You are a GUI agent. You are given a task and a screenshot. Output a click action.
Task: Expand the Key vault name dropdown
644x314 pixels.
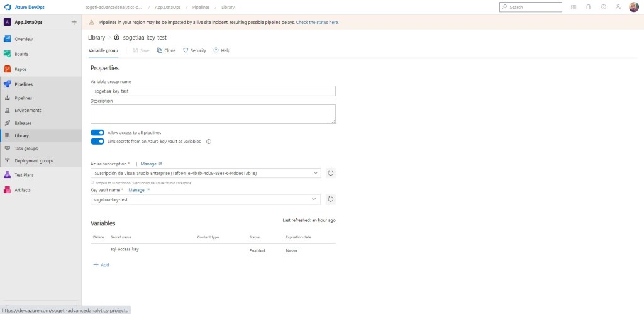pos(314,199)
